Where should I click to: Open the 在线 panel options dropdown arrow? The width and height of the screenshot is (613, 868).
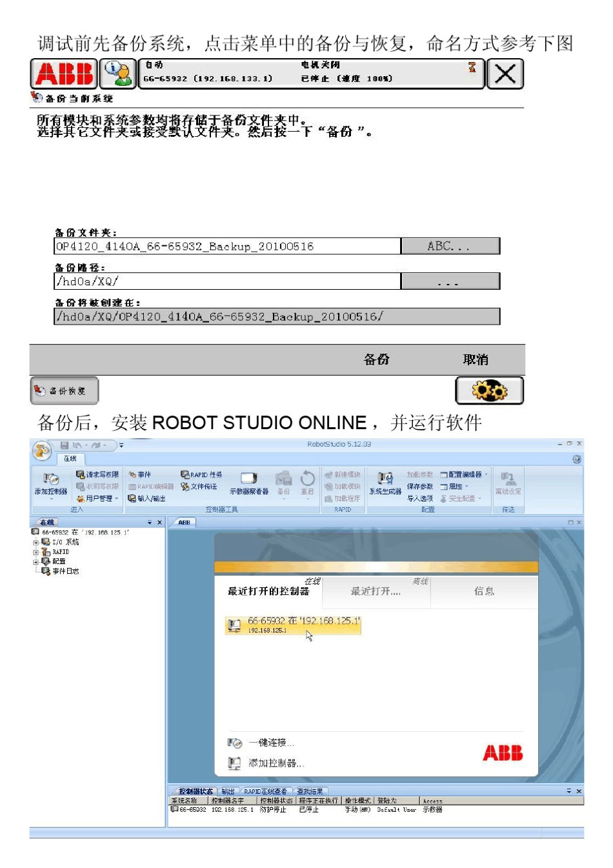(x=150, y=522)
